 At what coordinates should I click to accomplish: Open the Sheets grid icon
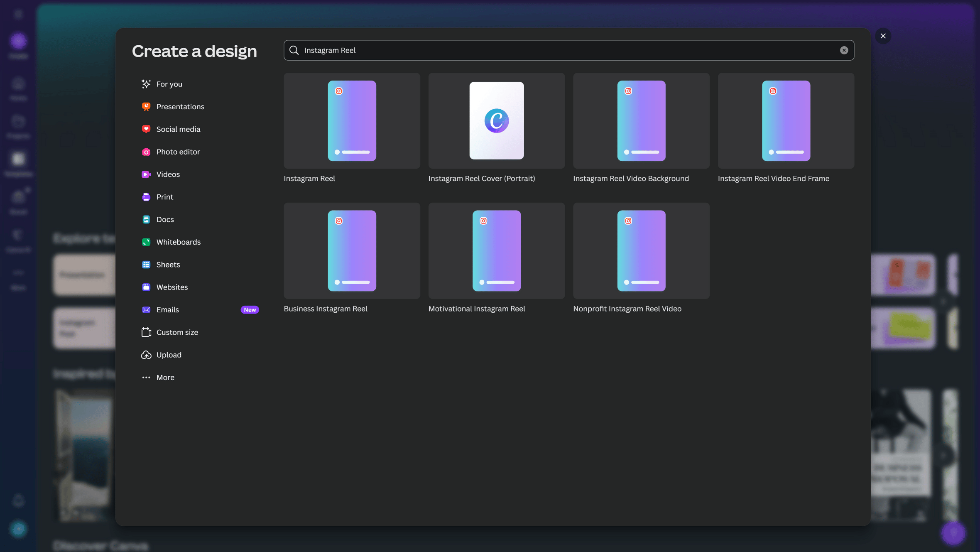pos(146,265)
